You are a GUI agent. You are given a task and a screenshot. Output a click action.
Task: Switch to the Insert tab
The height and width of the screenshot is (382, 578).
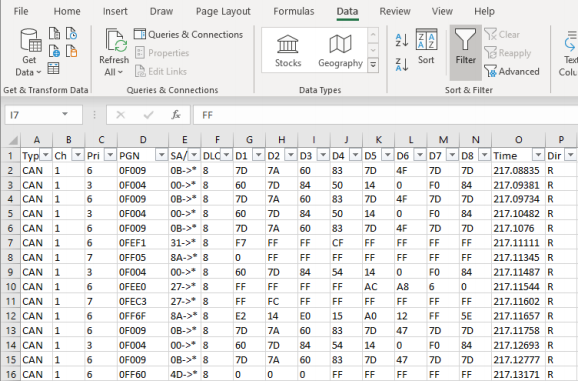(115, 11)
